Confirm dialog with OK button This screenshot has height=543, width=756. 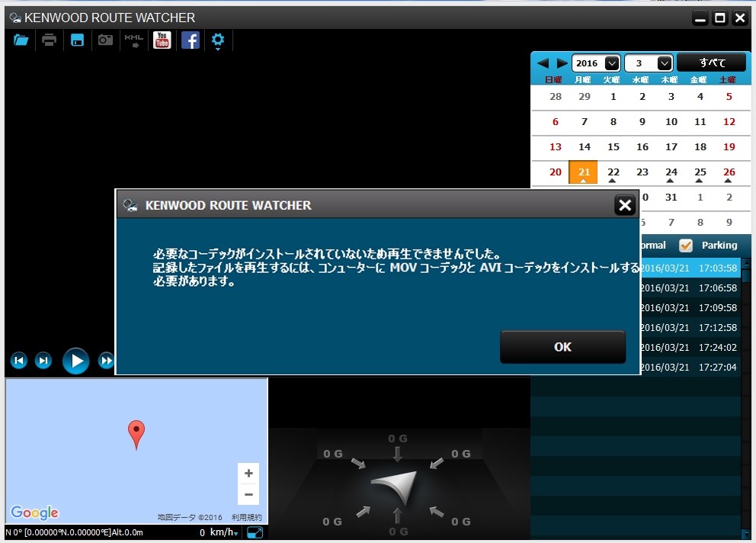[x=562, y=347]
